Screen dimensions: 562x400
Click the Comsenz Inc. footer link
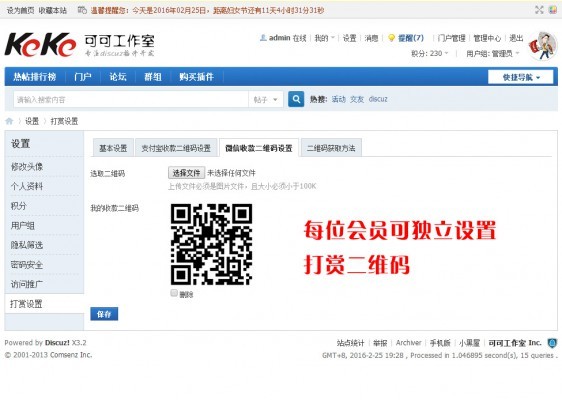point(71,355)
